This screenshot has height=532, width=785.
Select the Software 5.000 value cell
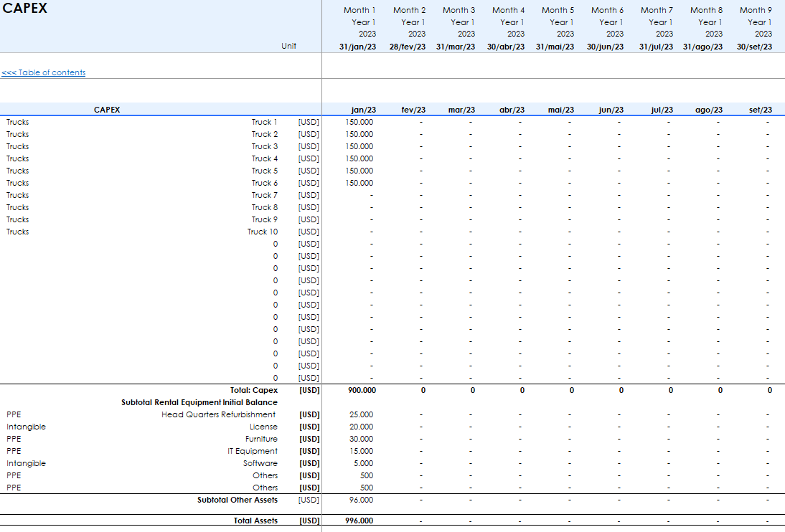click(x=362, y=463)
